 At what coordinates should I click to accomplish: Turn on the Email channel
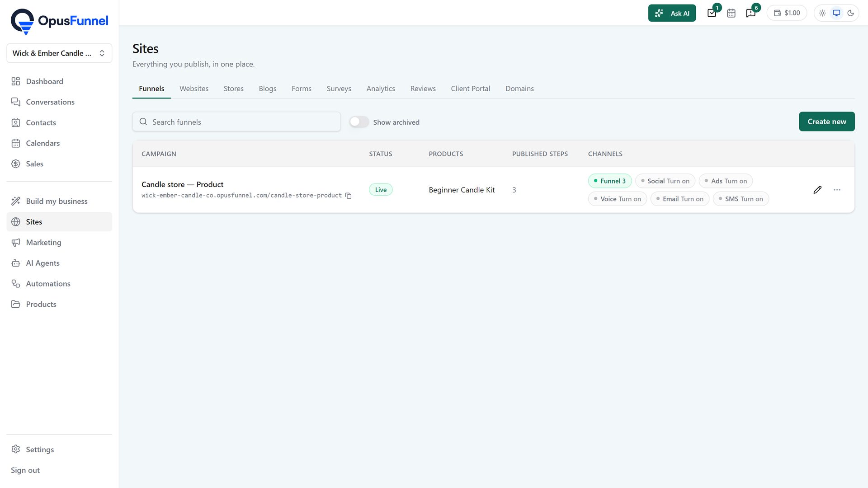(x=679, y=199)
